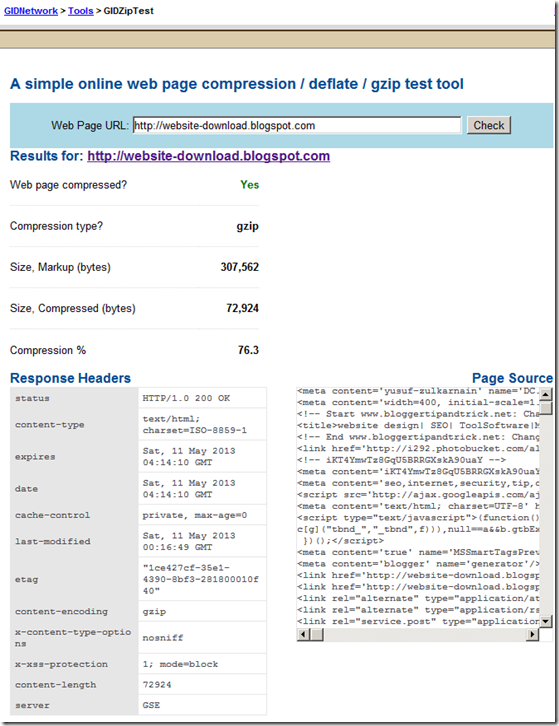Image resolution: width=559 pixels, height=726 pixels.
Task: Click the 'Compression type?' label
Action: 57,226
